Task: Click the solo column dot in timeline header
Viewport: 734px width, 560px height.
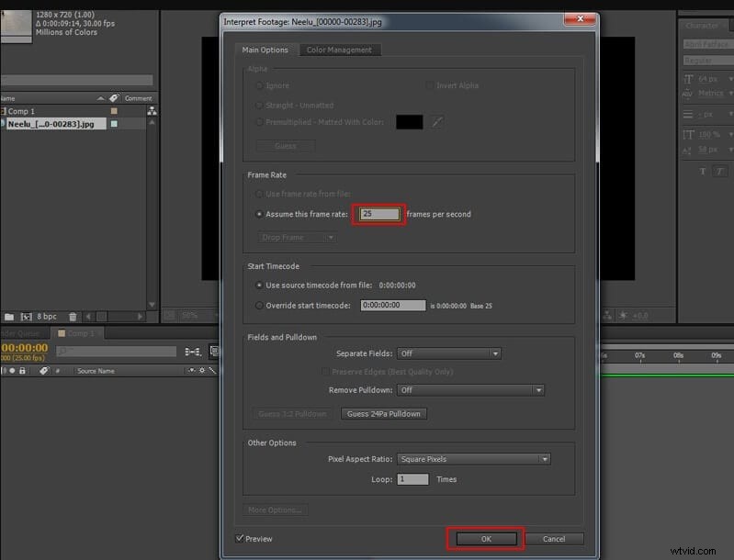Action: [12, 371]
